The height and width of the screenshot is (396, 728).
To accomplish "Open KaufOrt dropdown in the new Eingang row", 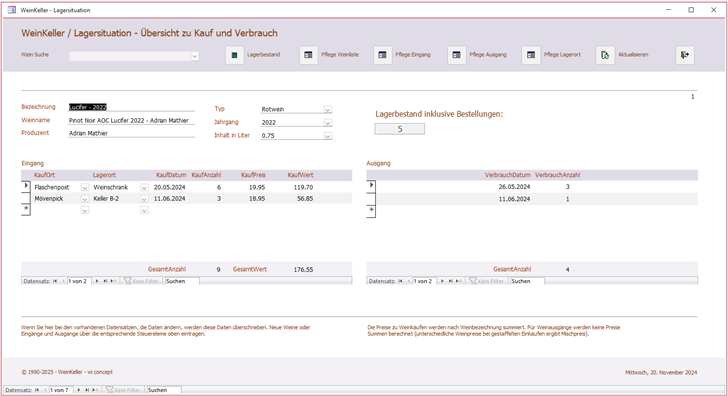I will click(85, 210).
